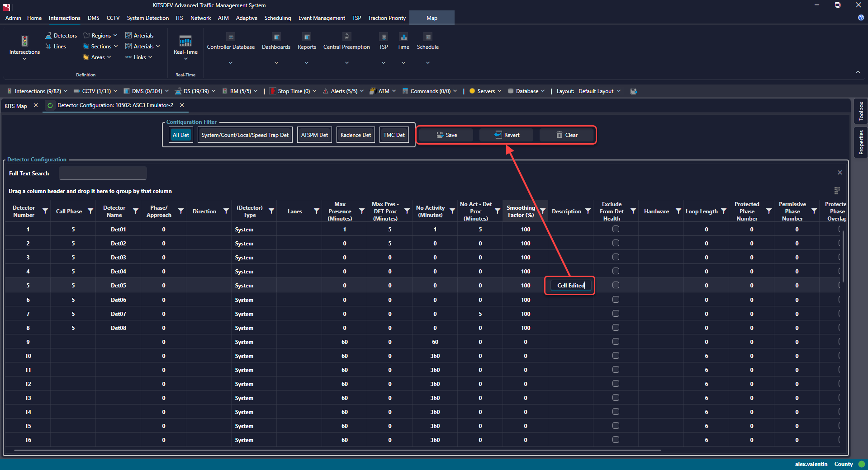Image resolution: width=868 pixels, height=470 pixels.
Task: Open the Dashboards ribbon icon
Action: [x=276, y=37]
